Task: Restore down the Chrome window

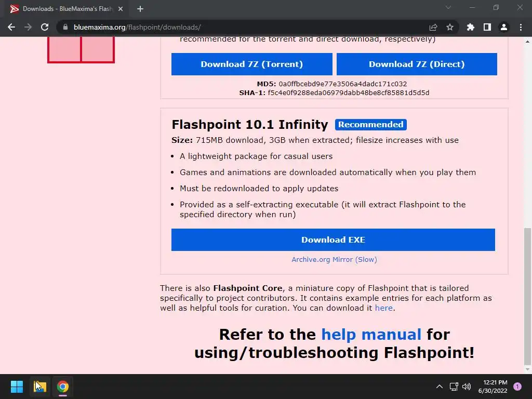Action: pyautogui.click(x=496, y=7)
